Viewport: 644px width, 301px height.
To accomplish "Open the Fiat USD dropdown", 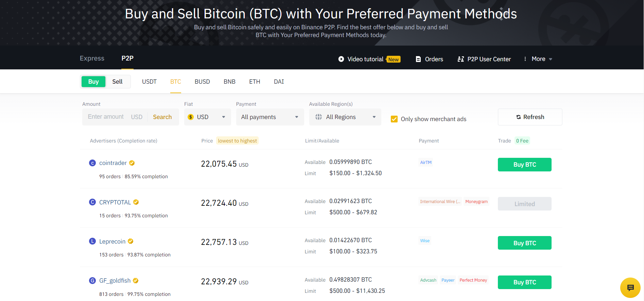I will click(208, 117).
